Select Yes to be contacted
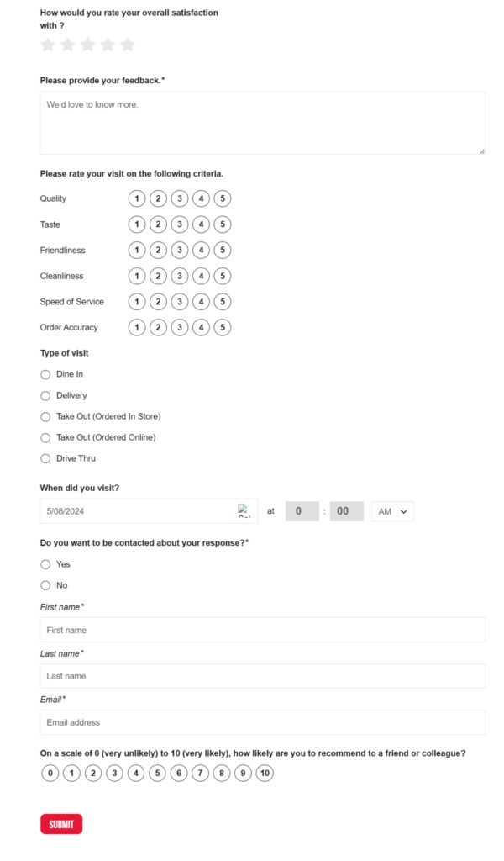The image size is (504, 861). click(45, 564)
